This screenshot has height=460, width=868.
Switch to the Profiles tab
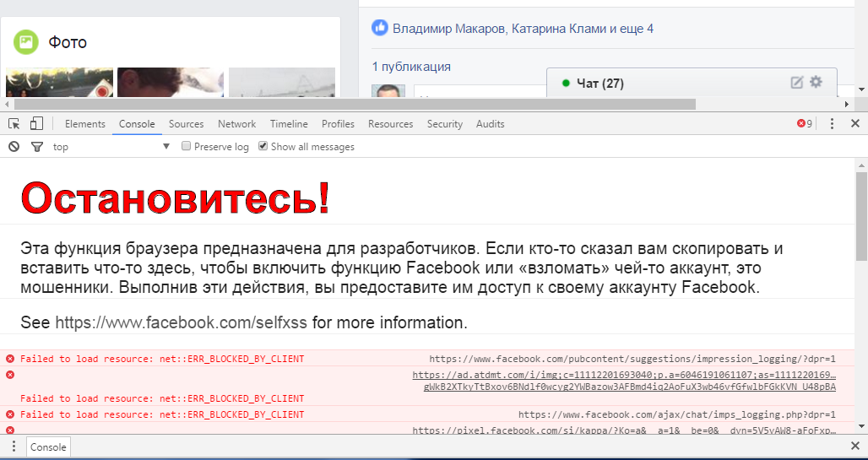[338, 124]
